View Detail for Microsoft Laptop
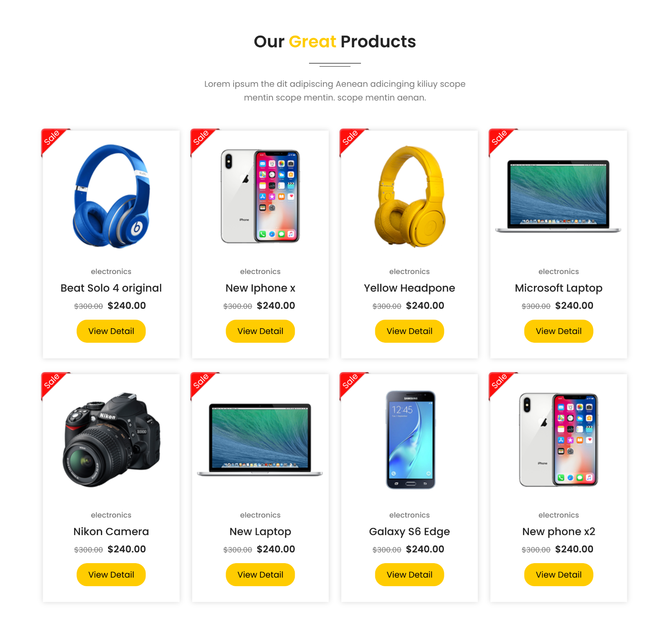Image resolution: width=670 pixels, height=644 pixels. tap(559, 331)
